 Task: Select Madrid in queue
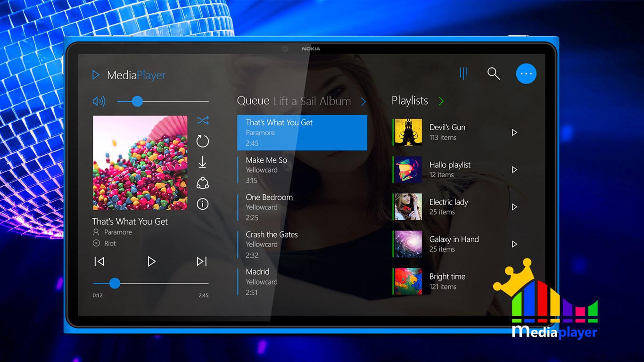pyautogui.click(x=302, y=281)
